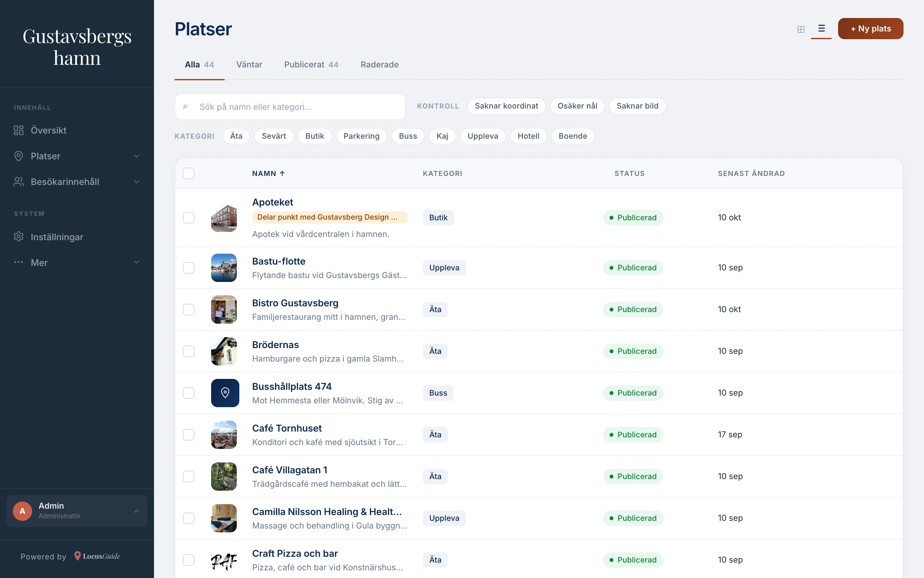Click the Översikt dashboard icon
Screen dimensions: 924x578
(19, 130)
